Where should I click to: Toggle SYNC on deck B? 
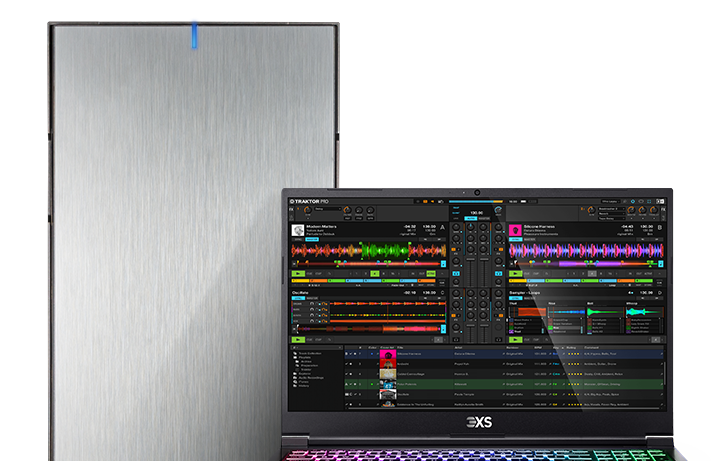(x=516, y=239)
